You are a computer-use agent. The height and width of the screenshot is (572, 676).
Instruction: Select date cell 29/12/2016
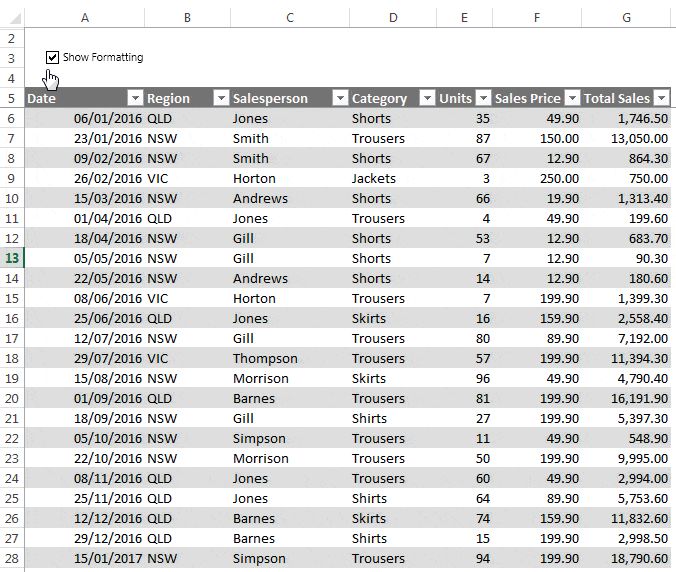click(84, 538)
